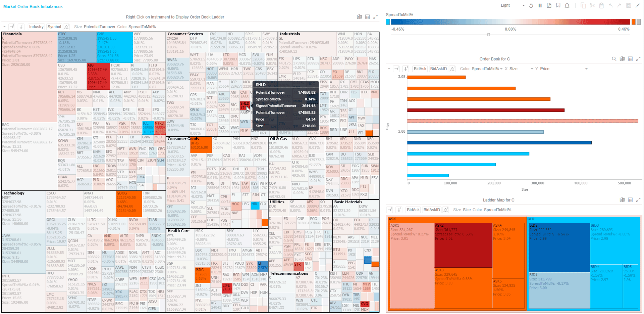
Task: Click the ASK2 tile in Ladder Map
Action: click(463, 245)
